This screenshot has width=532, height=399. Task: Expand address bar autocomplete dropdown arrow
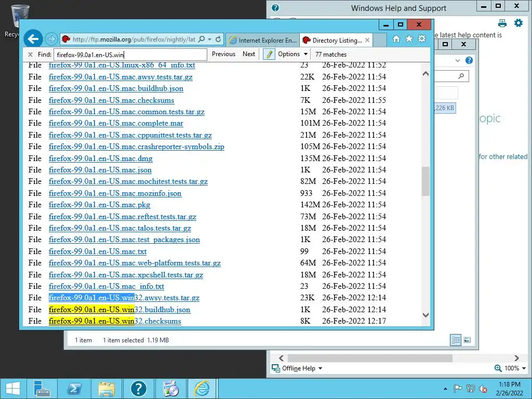(x=210, y=39)
